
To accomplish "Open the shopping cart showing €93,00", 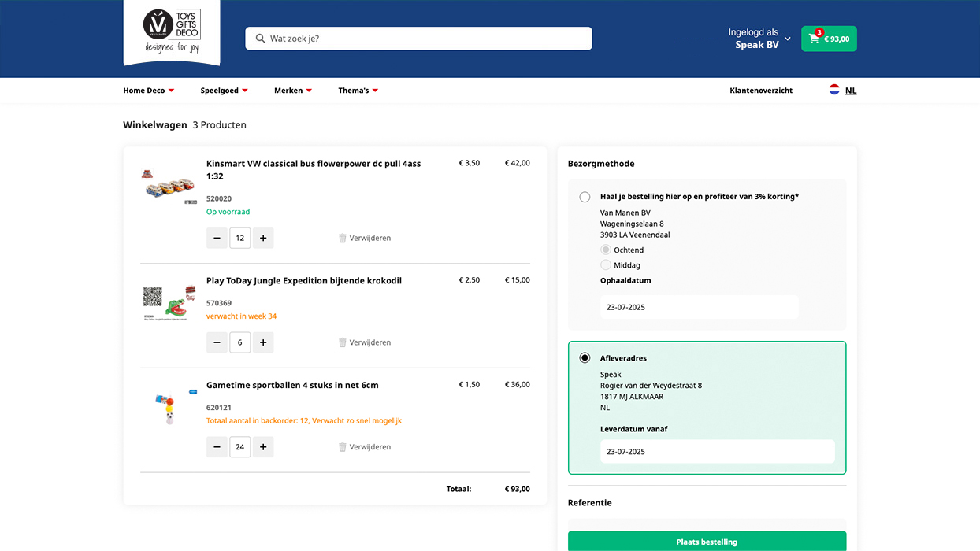I will [829, 39].
